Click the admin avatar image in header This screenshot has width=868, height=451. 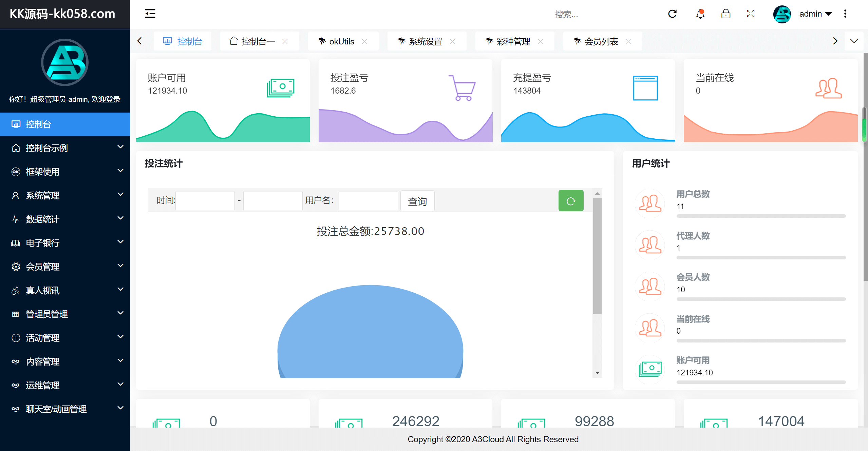click(782, 14)
